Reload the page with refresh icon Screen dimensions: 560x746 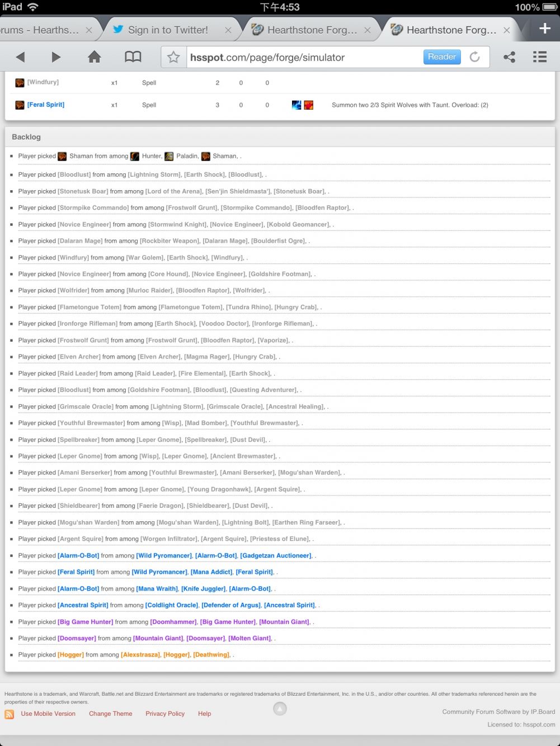click(x=474, y=57)
